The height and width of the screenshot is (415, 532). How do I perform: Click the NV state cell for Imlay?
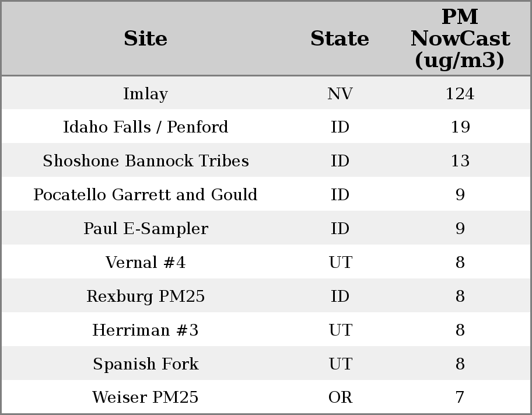(340, 94)
